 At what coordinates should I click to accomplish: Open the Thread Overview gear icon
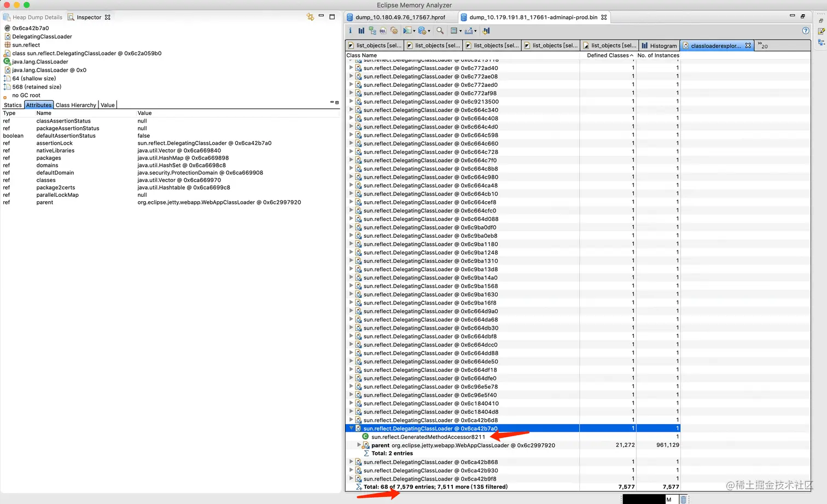click(x=394, y=31)
